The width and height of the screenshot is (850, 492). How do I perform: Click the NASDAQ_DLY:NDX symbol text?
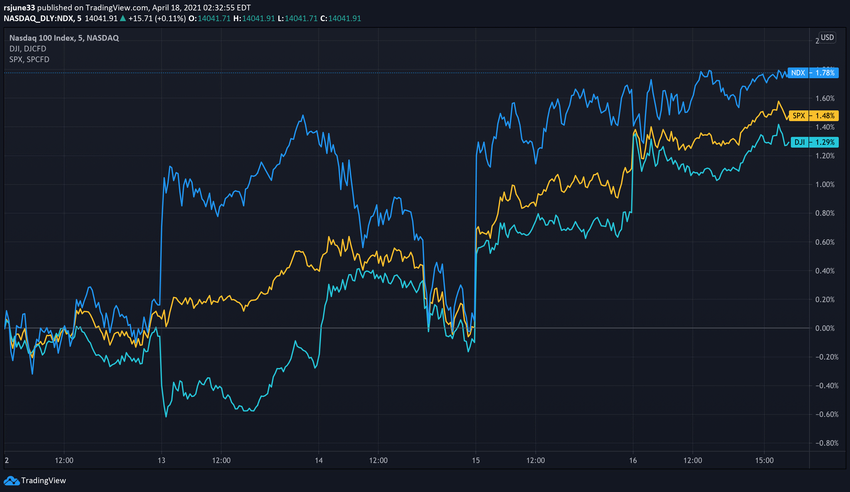[x=38, y=18]
